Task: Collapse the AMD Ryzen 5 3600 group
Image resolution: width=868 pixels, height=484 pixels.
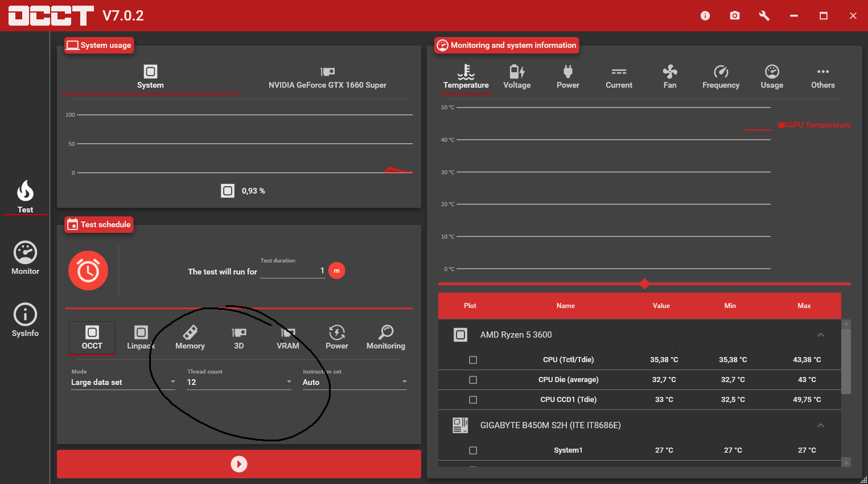Action: (821, 335)
